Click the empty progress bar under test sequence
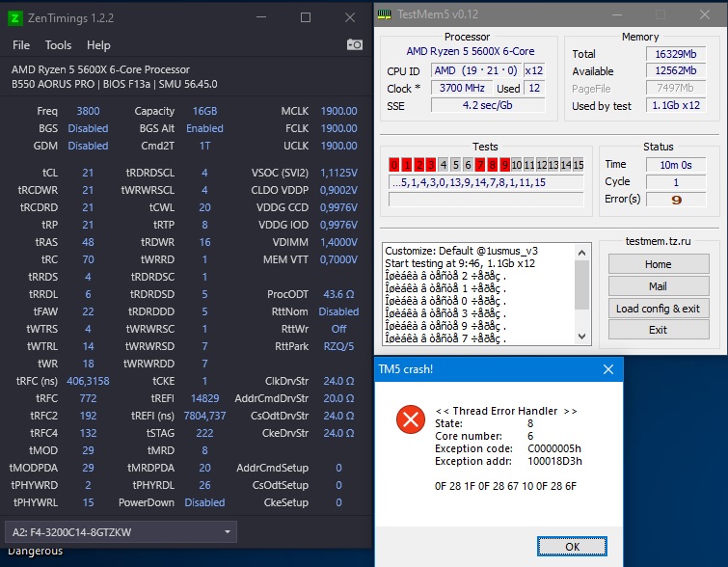728x567 pixels. [486, 200]
